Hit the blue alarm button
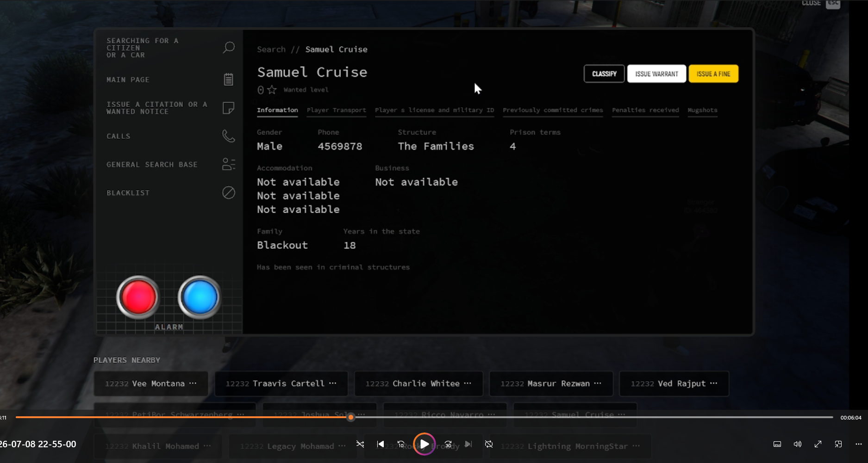Screen dimensions: 868x463 tap(200, 297)
